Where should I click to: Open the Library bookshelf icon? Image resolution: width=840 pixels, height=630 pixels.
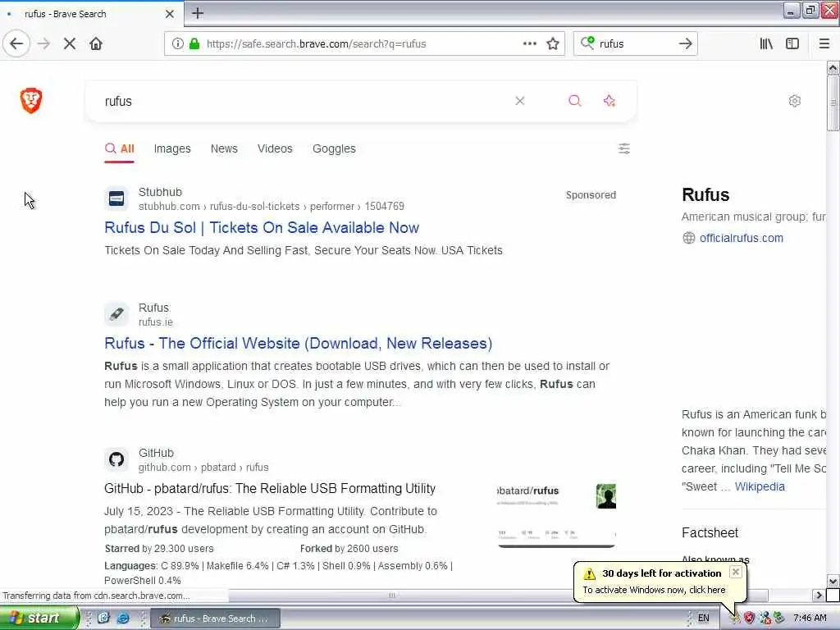tap(766, 43)
